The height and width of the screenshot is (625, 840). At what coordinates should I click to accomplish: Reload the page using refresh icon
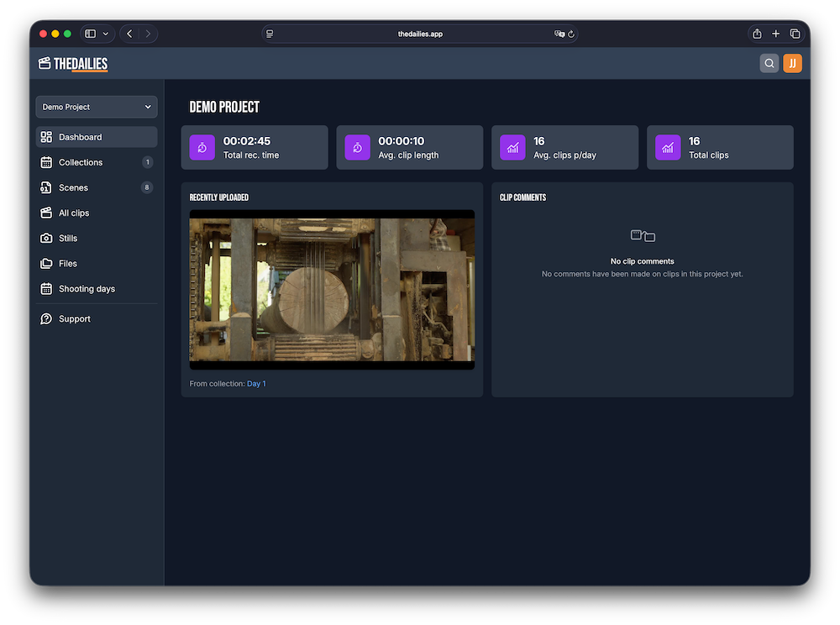[x=571, y=34]
